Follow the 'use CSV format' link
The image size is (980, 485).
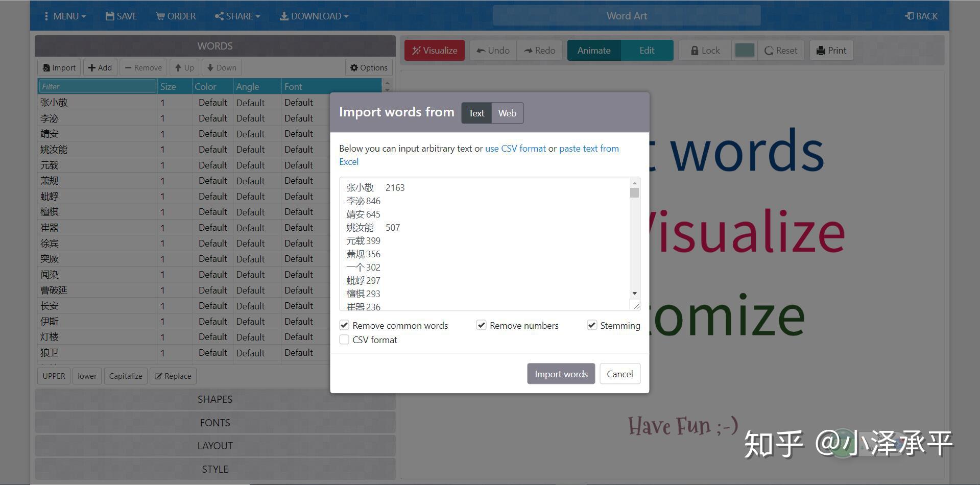pos(515,149)
